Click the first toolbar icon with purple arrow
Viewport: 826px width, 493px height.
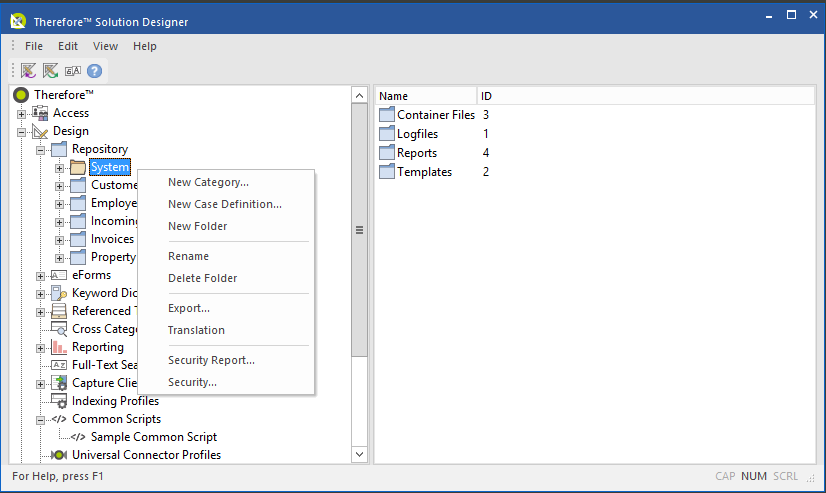point(29,71)
